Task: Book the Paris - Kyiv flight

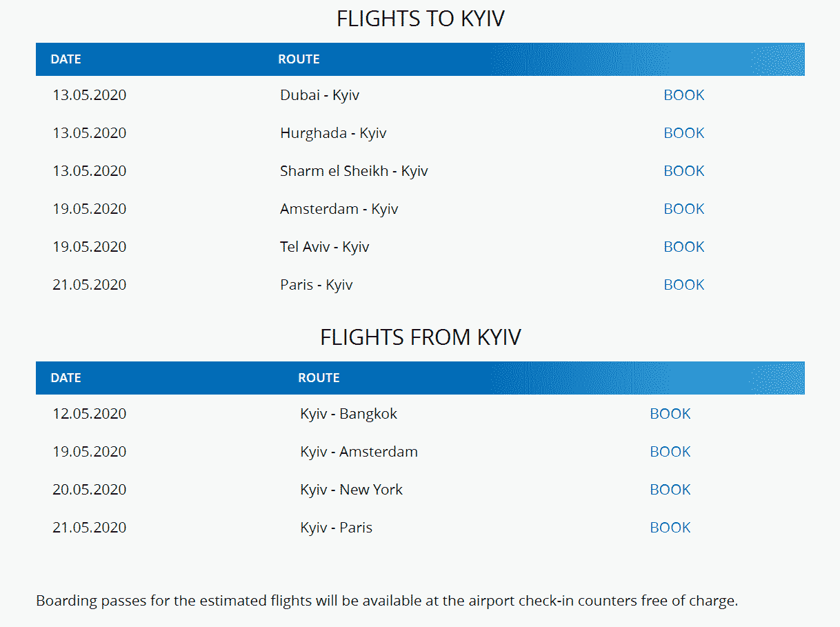Action: pyautogui.click(x=683, y=285)
